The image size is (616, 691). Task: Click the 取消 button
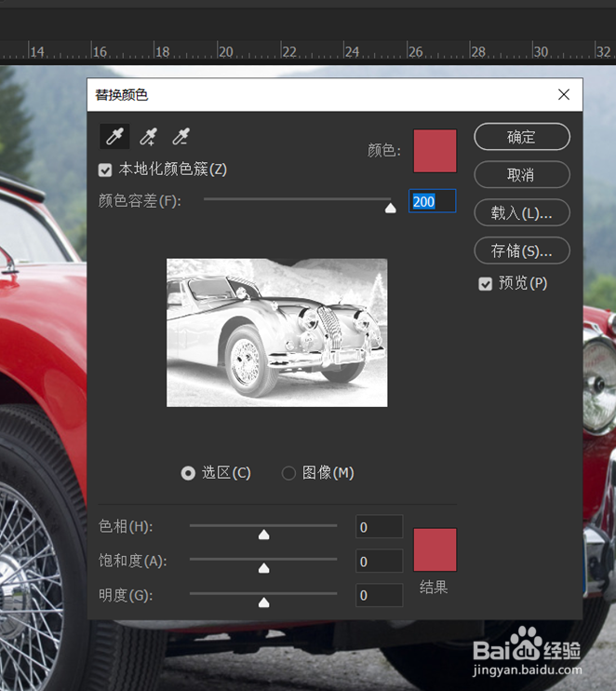point(522,175)
